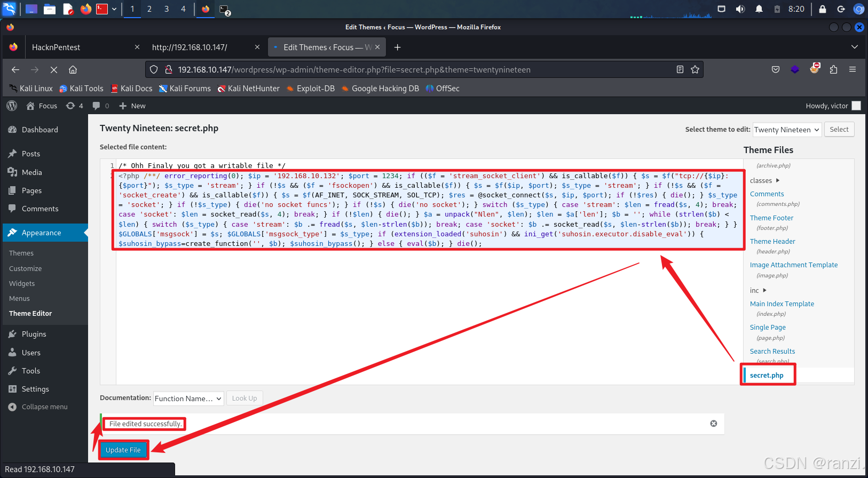Toggle reader view in the address bar
The width and height of the screenshot is (868, 478).
680,70
